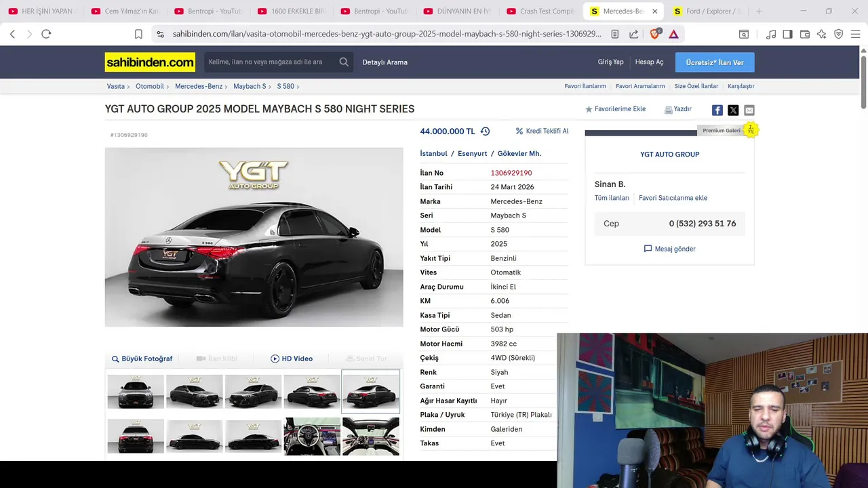Share listing by email envelope icon

[x=749, y=110]
